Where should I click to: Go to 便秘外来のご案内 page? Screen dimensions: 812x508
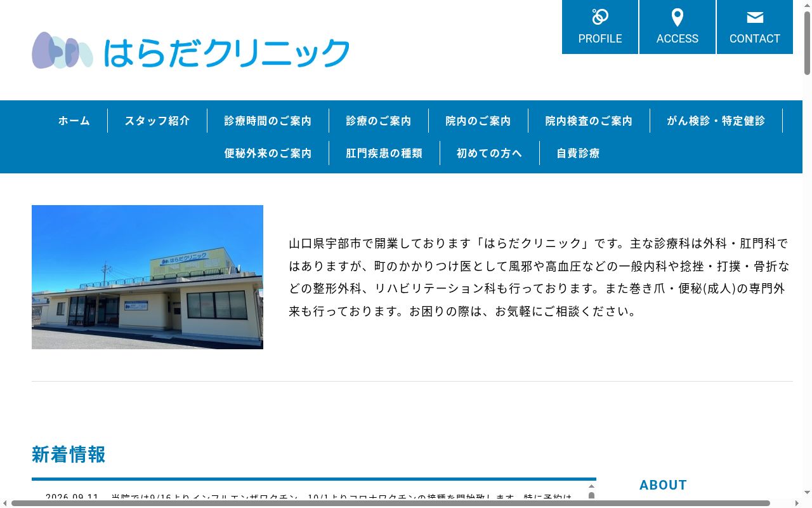(x=268, y=153)
